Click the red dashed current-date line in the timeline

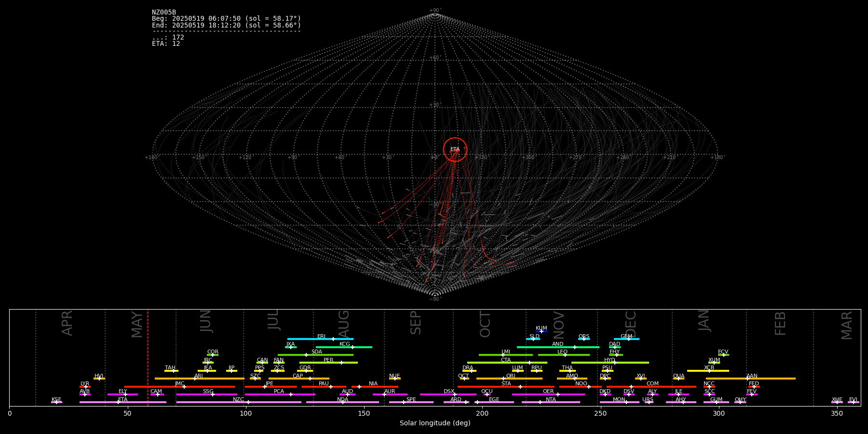(x=148, y=357)
